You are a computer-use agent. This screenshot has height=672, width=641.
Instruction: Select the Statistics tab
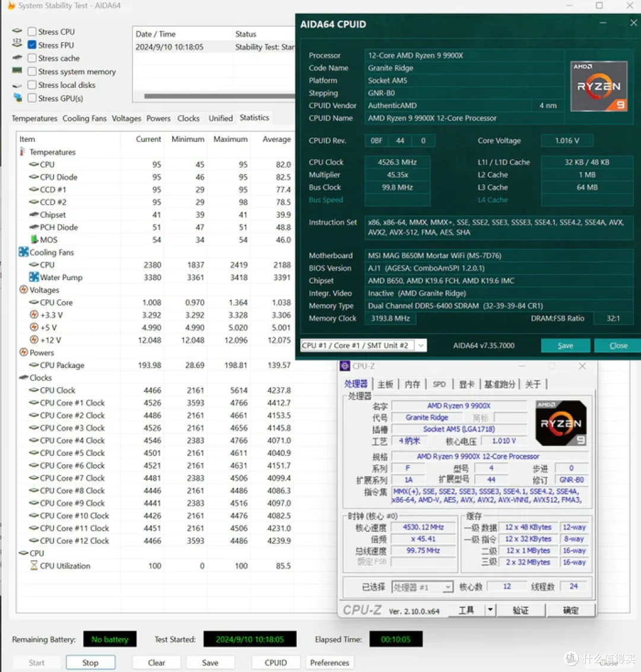(x=254, y=118)
